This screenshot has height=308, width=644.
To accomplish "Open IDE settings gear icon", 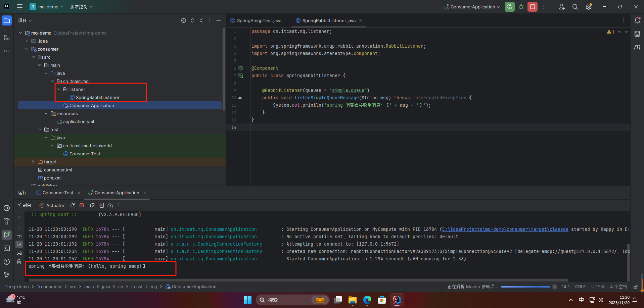I will point(589,7).
